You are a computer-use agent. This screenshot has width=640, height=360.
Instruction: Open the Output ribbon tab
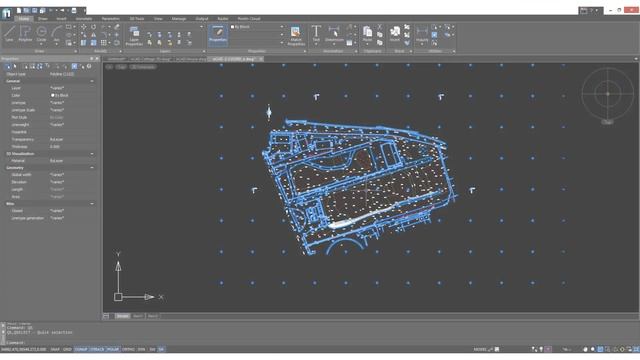(202, 19)
